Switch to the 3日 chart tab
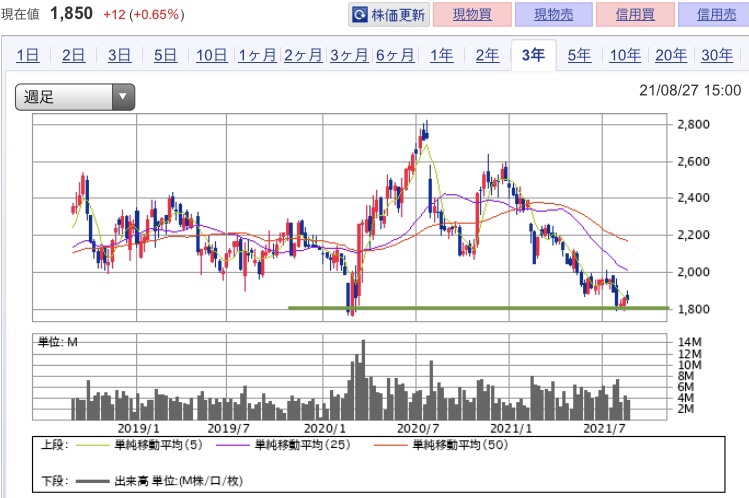This screenshot has height=498, width=749. coord(119,55)
